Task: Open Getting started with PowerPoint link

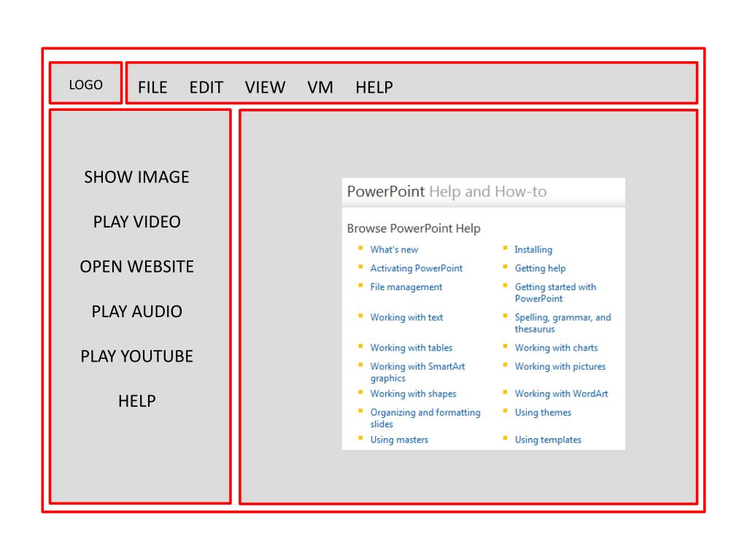Action: click(x=555, y=293)
